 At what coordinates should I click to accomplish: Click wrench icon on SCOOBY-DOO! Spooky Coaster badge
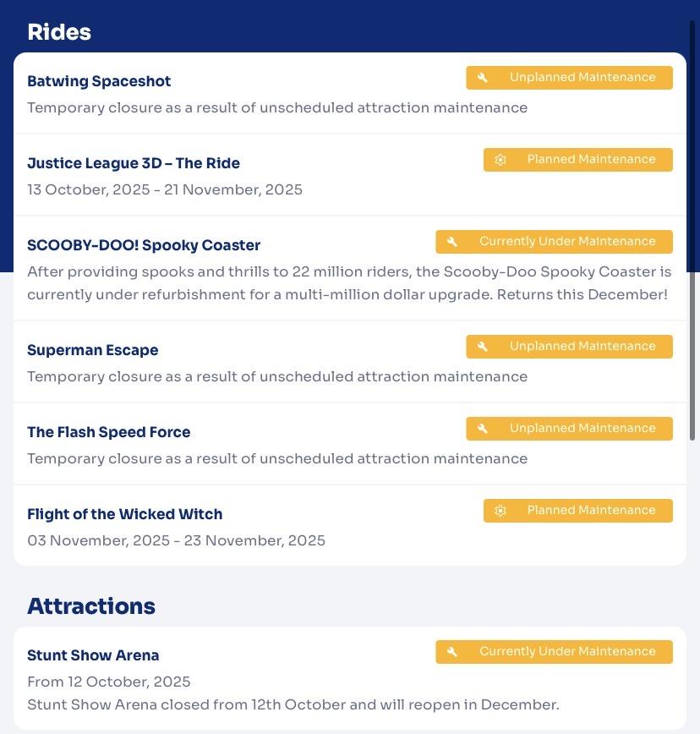point(452,242)
